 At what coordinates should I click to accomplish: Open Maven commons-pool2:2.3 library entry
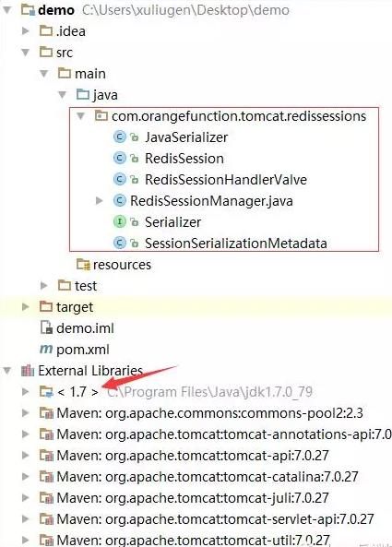tap(209, 413)
